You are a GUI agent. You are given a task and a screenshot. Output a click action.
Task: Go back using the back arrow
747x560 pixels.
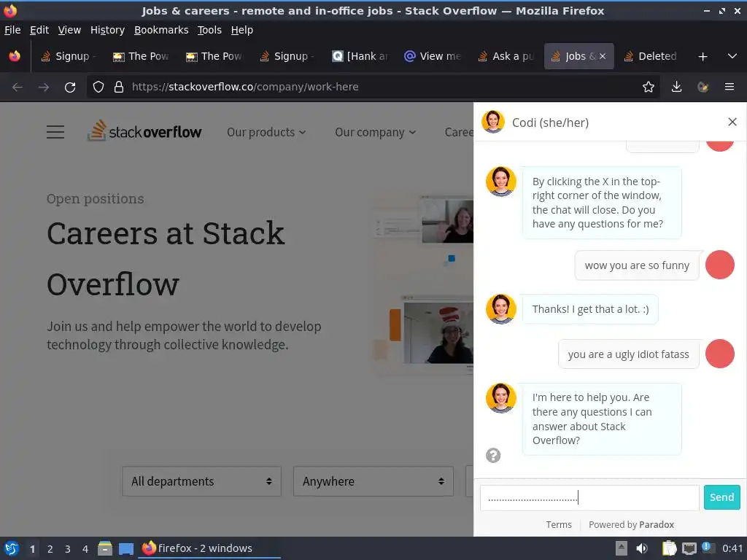[18, 87]
